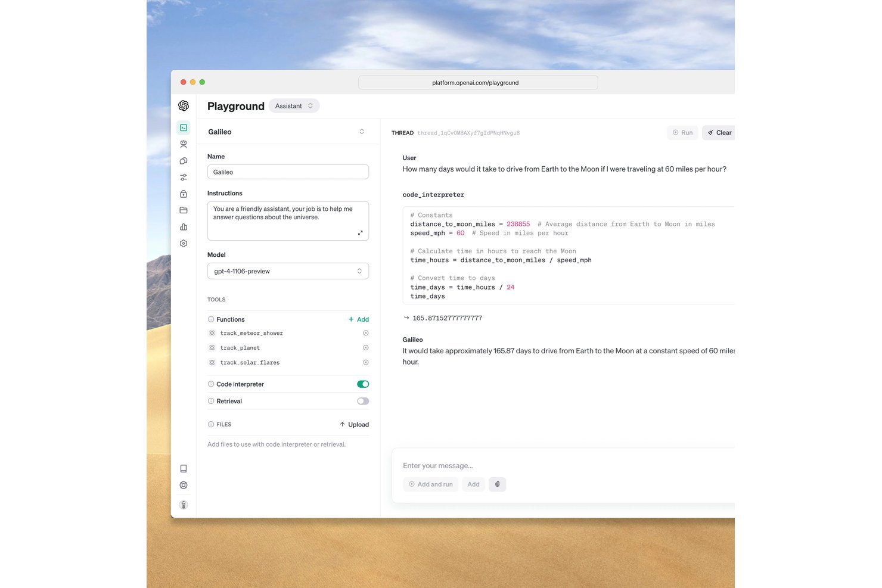Open the Playground terminal icon in sidebar
Viewport: 882px width, 588px height.
click(184, 127)
